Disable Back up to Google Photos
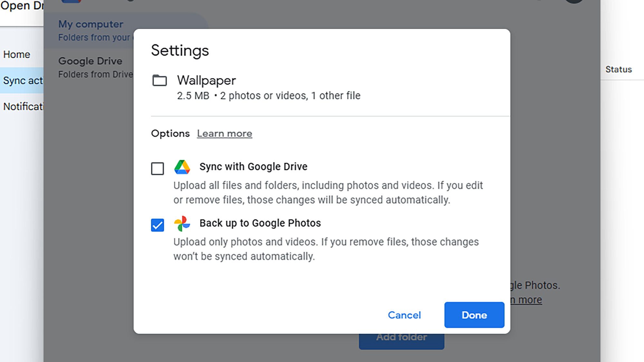 (157, 225)
